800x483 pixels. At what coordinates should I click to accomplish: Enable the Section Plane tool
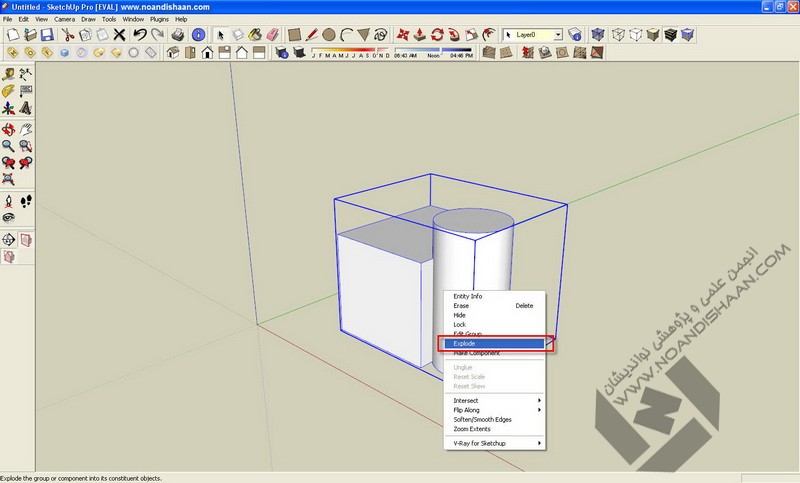(9, 239)
